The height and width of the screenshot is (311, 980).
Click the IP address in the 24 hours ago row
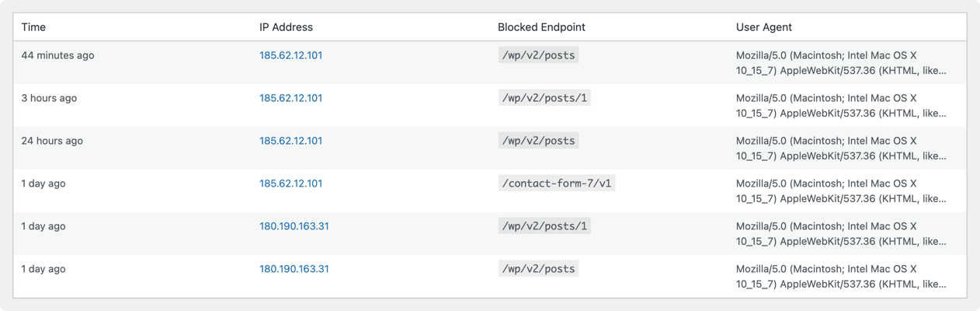(290, 142)
